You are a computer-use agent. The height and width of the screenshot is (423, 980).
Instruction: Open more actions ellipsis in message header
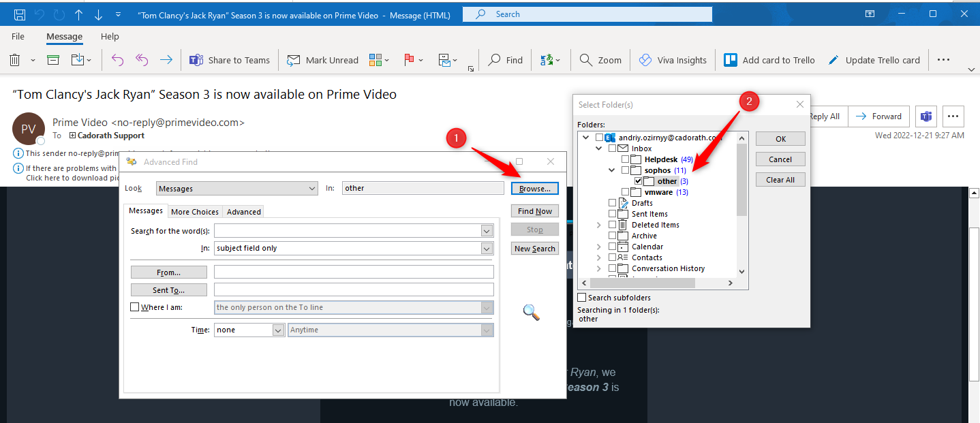pos(953,116)
